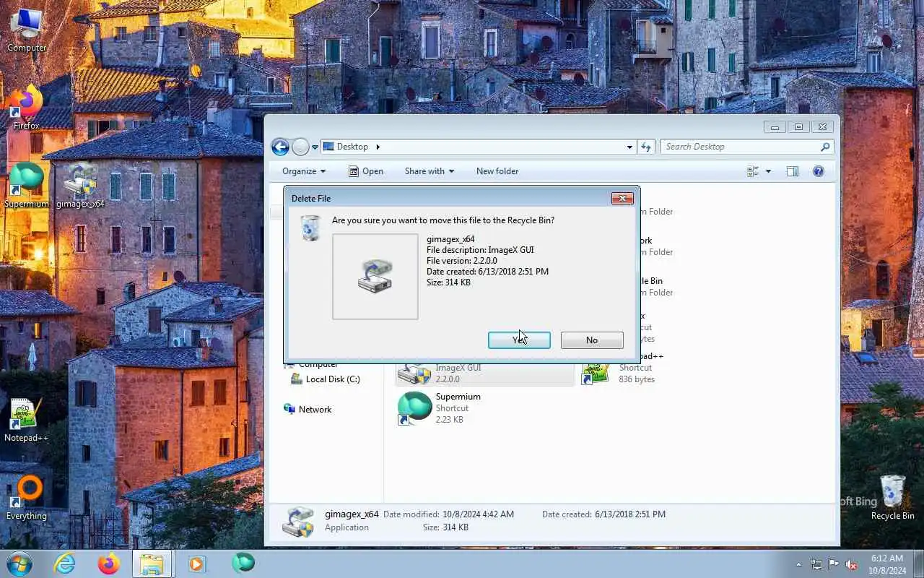Select the Supermium desktop shortcut
Screen dimensions: 924x578
click(x=27, y=185)
